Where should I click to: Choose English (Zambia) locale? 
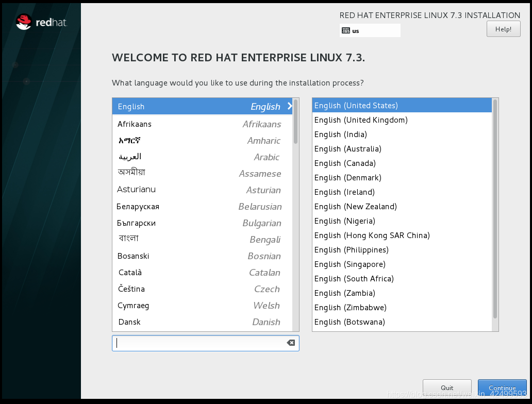402,293
